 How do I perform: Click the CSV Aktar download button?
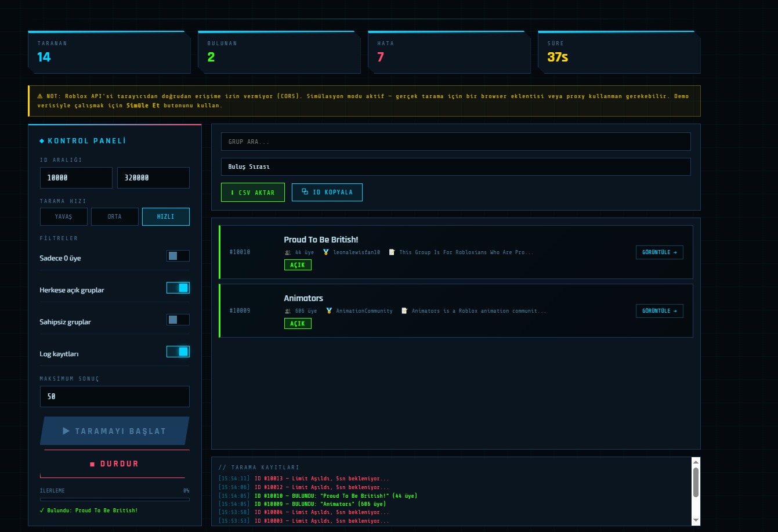[x=252, y=193]
